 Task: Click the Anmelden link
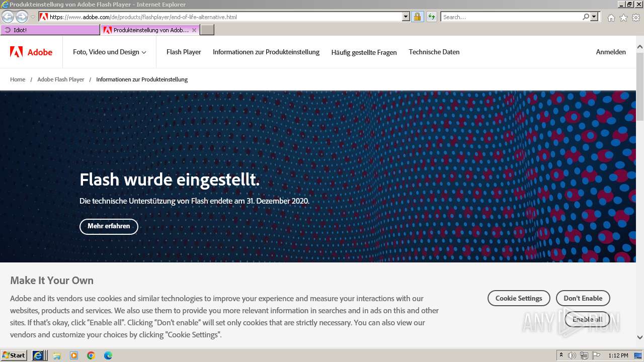pyautogui.click(x=611, y=52)
